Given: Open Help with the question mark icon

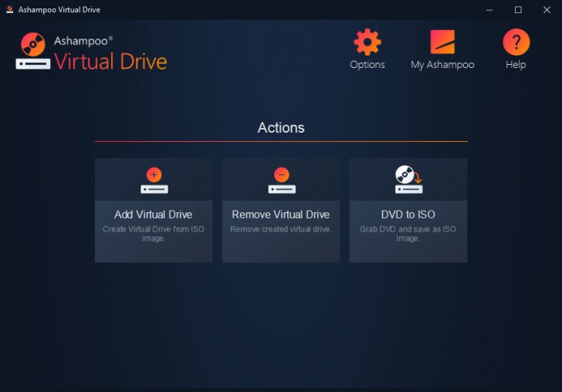Looking at the screenshot, I should pos(516,42).
